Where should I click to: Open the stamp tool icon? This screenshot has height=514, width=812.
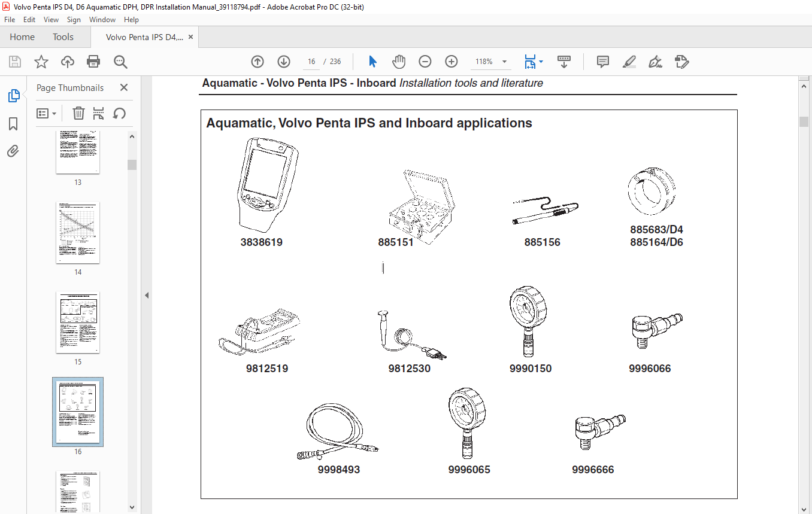click(x=681, y=62)
